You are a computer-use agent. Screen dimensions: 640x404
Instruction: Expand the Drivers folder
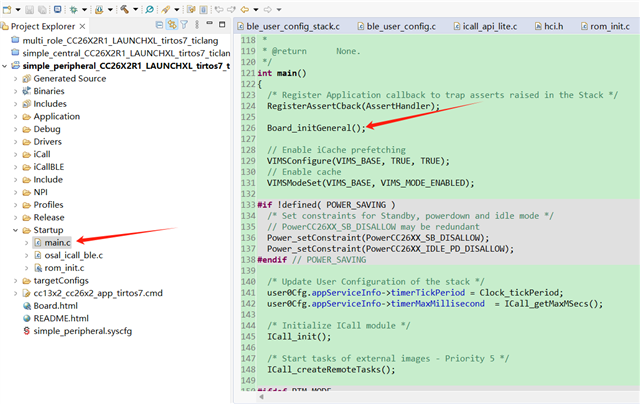point(16,142)
